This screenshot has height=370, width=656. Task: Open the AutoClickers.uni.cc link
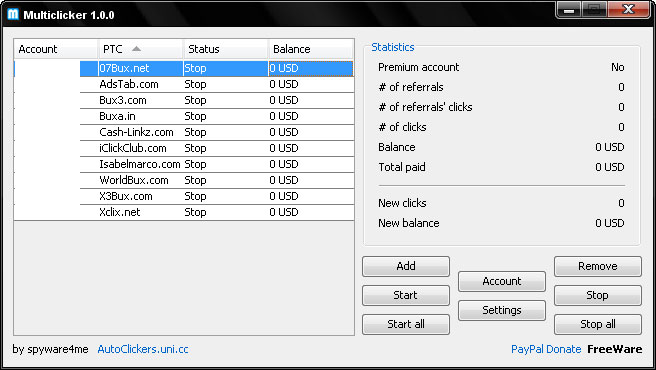(143, 349)
